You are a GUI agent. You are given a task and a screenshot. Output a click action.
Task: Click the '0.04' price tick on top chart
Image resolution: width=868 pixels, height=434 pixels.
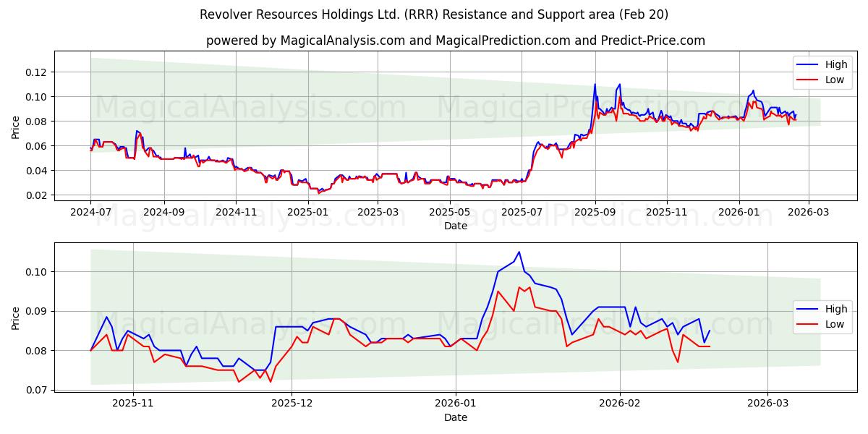pyautogui.click(x=36, y=171)
